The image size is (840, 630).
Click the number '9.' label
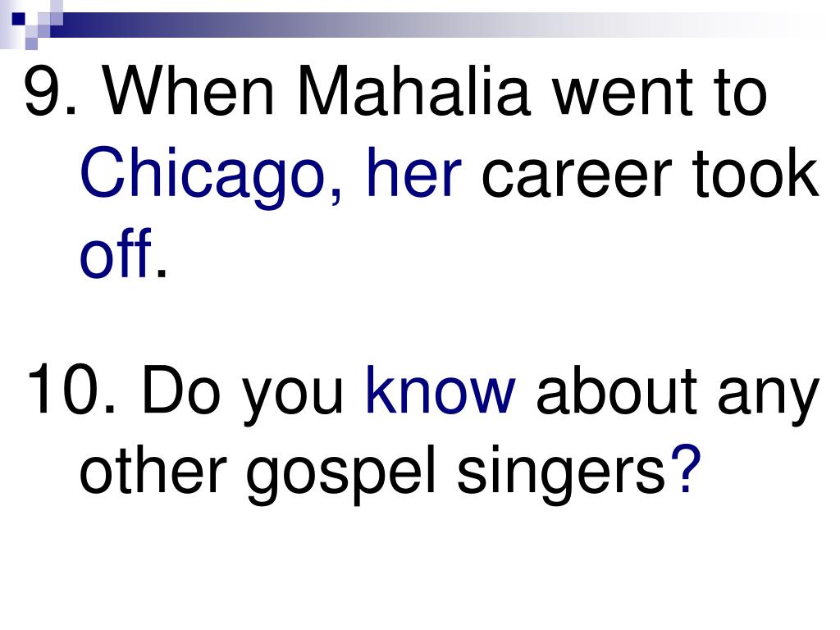[51, 90]
